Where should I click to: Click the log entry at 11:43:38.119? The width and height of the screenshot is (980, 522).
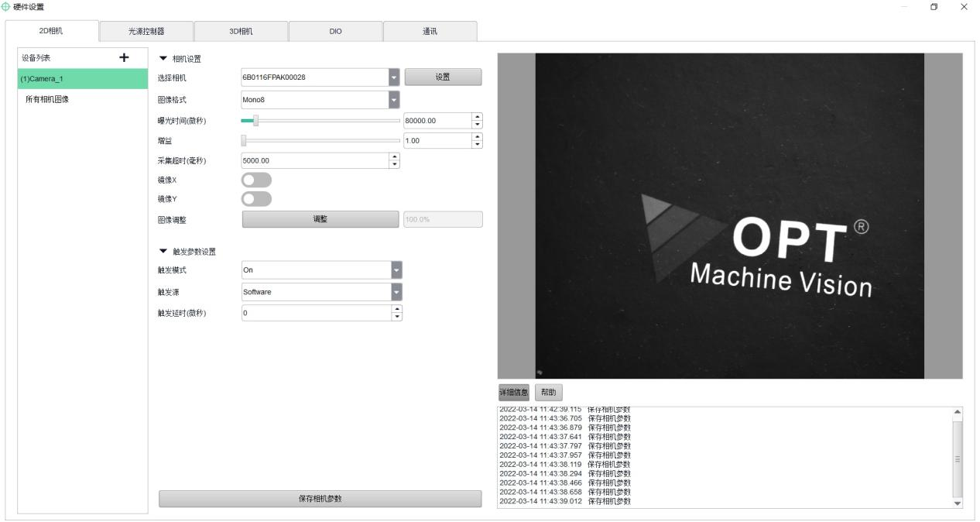(565, 463)
